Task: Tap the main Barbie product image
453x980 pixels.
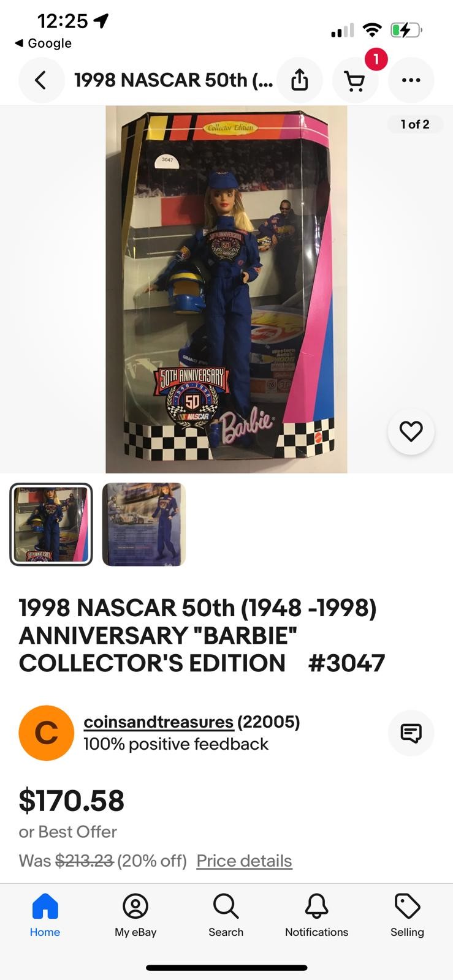Action: [x=226, y=289]
